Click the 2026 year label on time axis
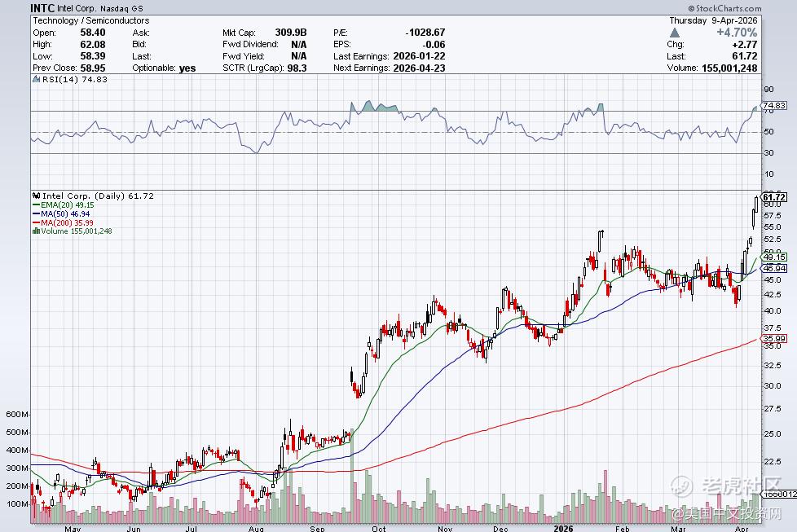Viewport: 797px width, 532px height. coord(563,528)
